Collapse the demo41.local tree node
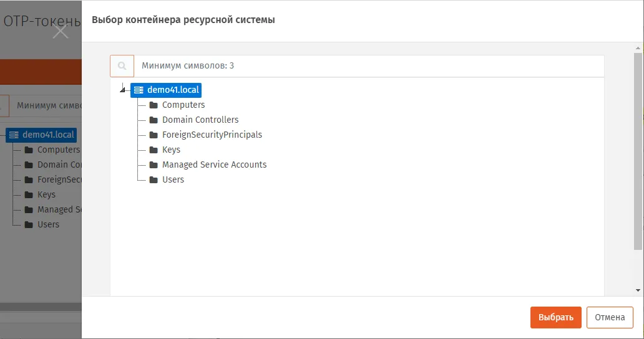This screenshot has height=339, width=644. coord(122,90)
